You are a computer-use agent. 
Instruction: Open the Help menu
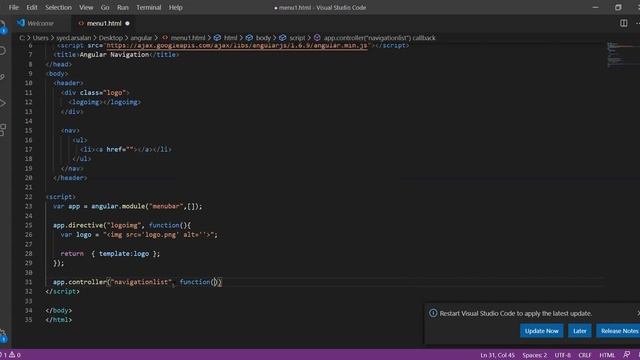pyautogui.click(x=176, y=7)
